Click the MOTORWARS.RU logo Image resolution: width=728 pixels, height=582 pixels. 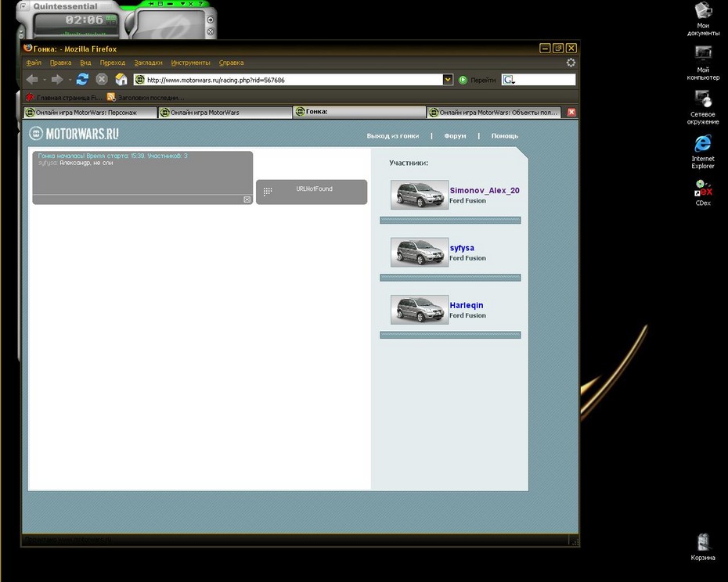click(x=74, y=134)
